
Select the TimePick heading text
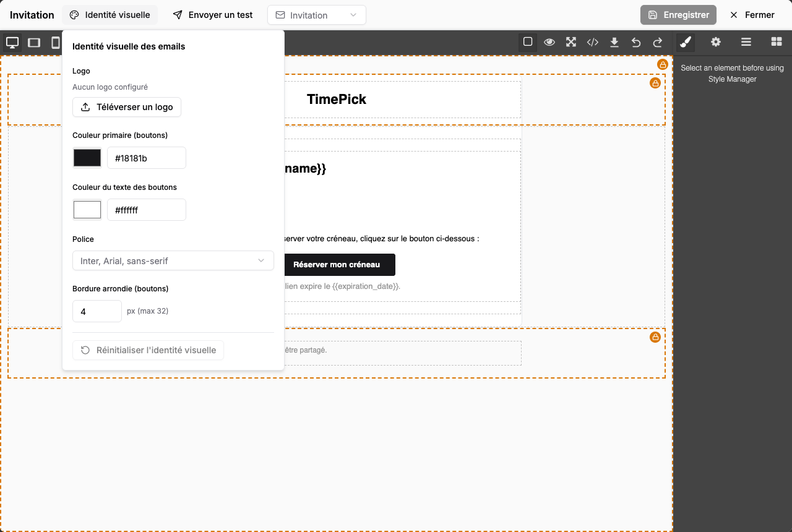coord(337,99)
